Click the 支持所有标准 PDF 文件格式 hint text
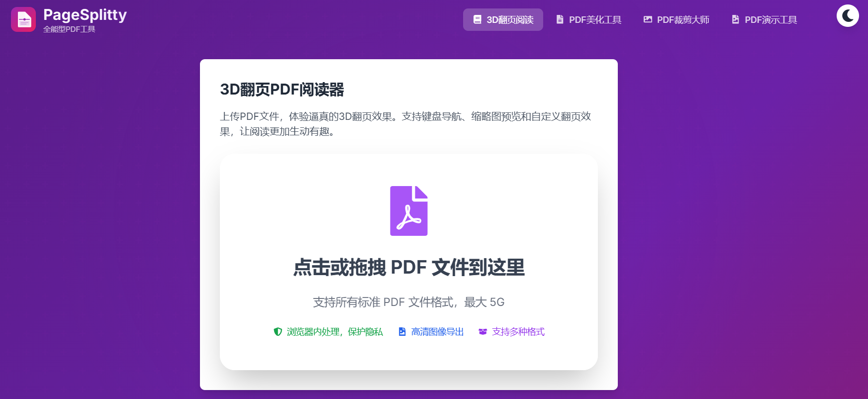Viewport: 868px width, 399px height. click(408, 302)
